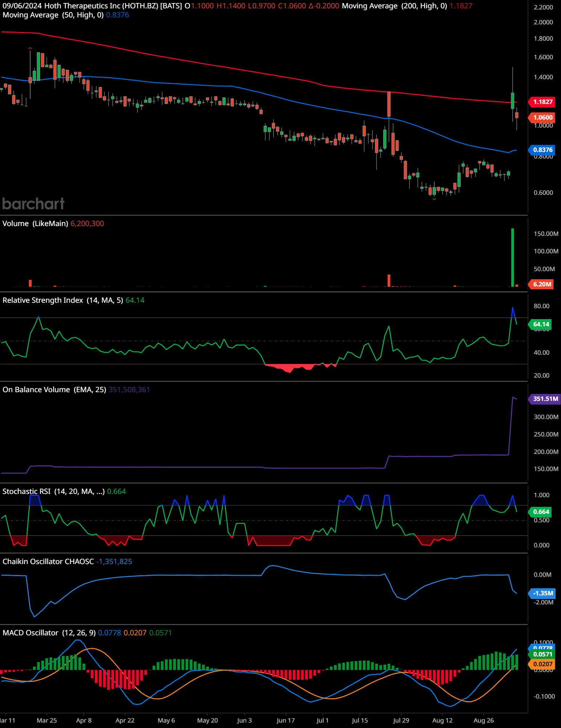Screen dimensions: 561x728
Task: Click the Volume (LikeMain) panel label
Action: pyautogui.click(x=35, y=224)
